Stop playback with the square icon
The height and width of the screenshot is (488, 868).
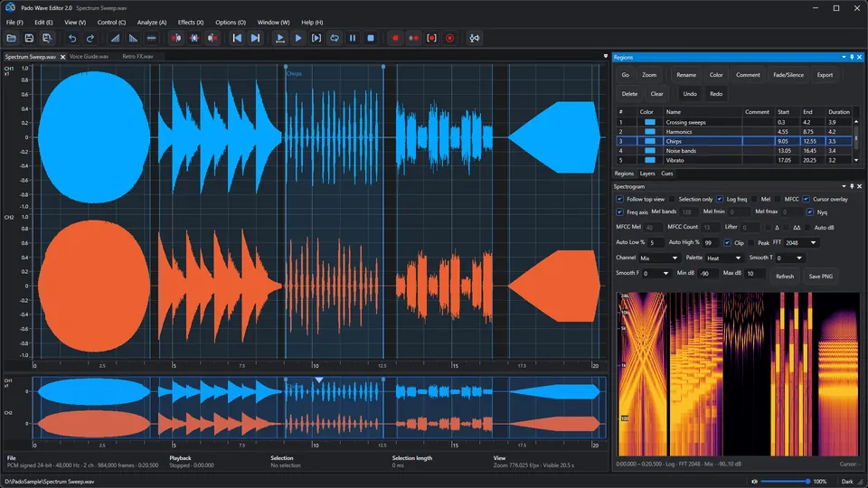[371, 38]
